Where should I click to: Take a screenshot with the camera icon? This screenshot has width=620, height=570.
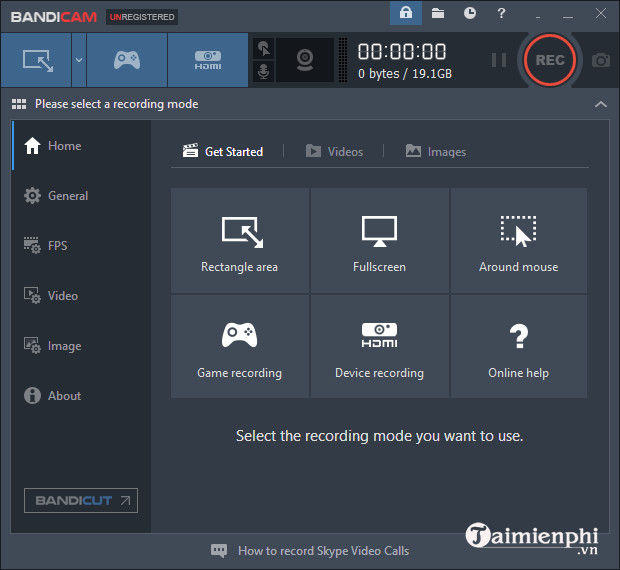click(601, 60)
